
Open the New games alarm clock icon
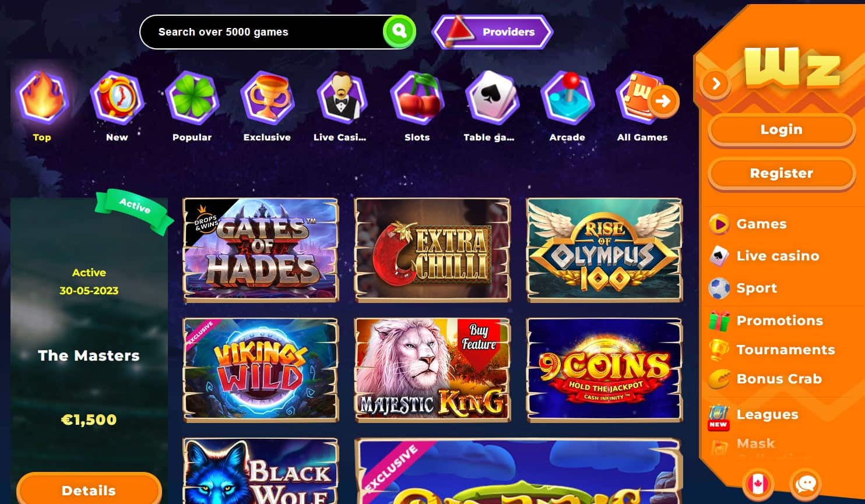(117, 98)
